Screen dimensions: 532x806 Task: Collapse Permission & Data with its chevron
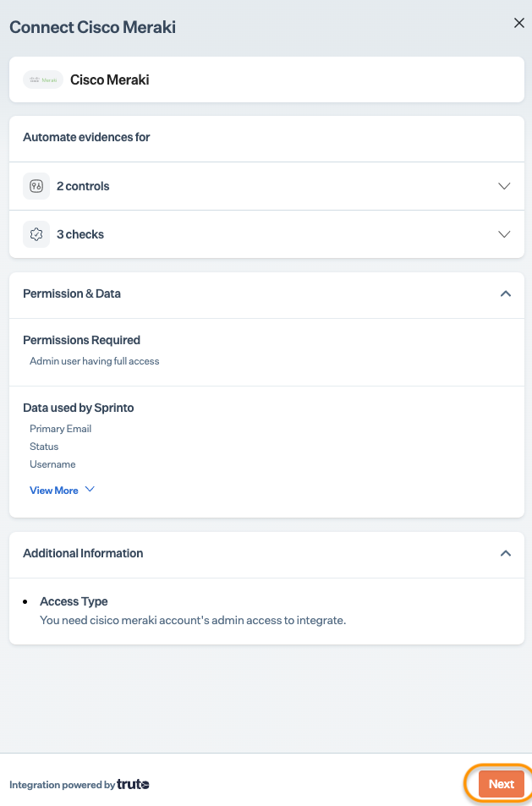(506, 293)
